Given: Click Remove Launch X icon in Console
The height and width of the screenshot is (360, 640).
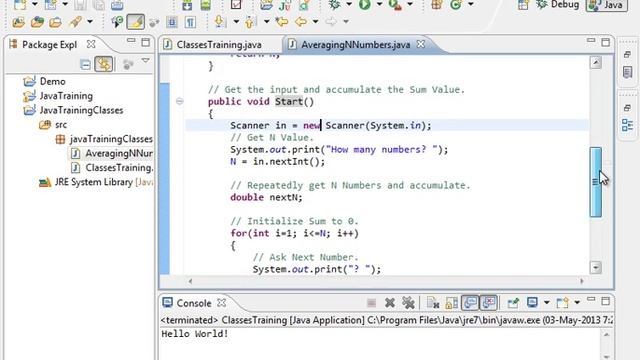Looking at the screenshot, I should tap(390, 302).
